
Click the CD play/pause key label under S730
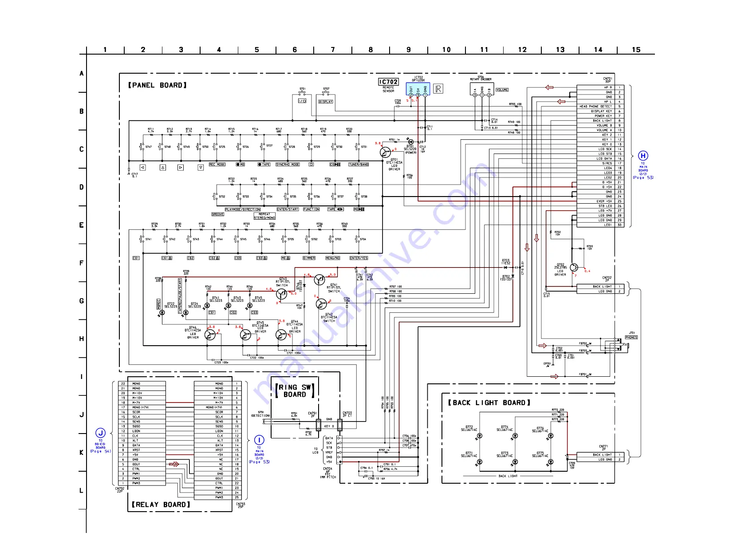click(335, 165)
